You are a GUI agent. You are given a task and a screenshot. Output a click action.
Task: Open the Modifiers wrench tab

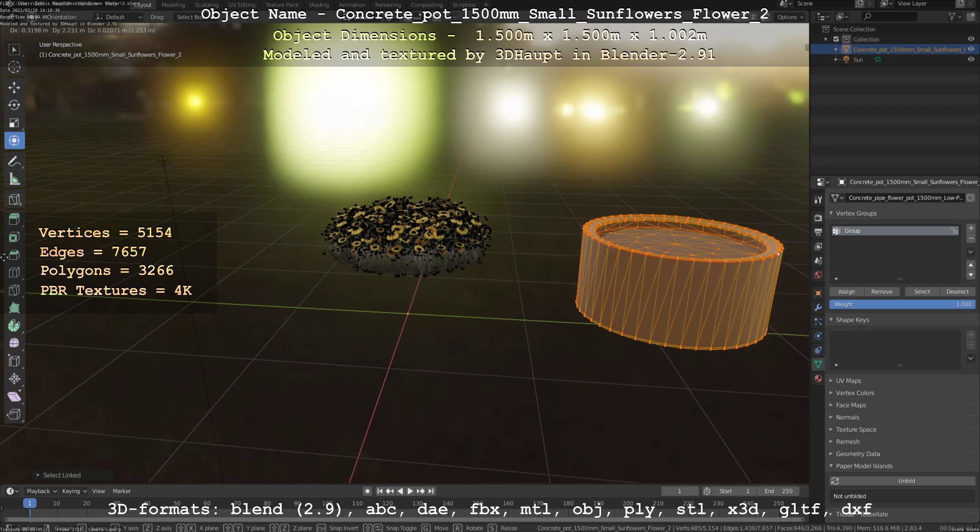tap(818, 307)
